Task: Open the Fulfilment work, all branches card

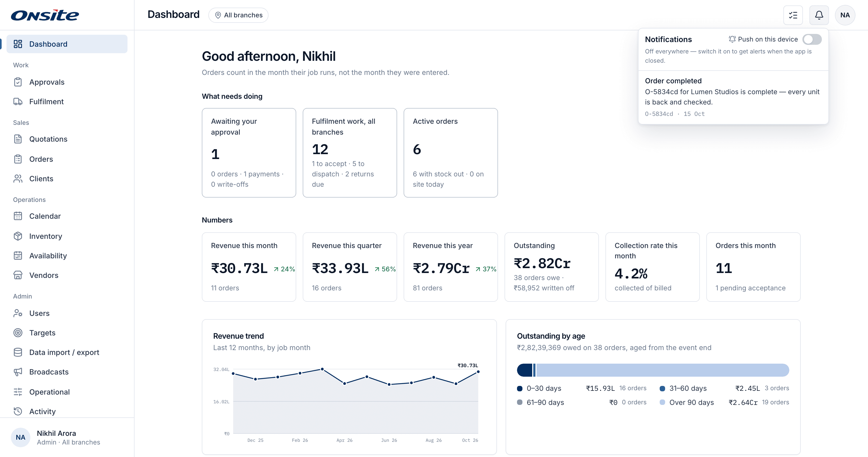Action: (350, 153)
